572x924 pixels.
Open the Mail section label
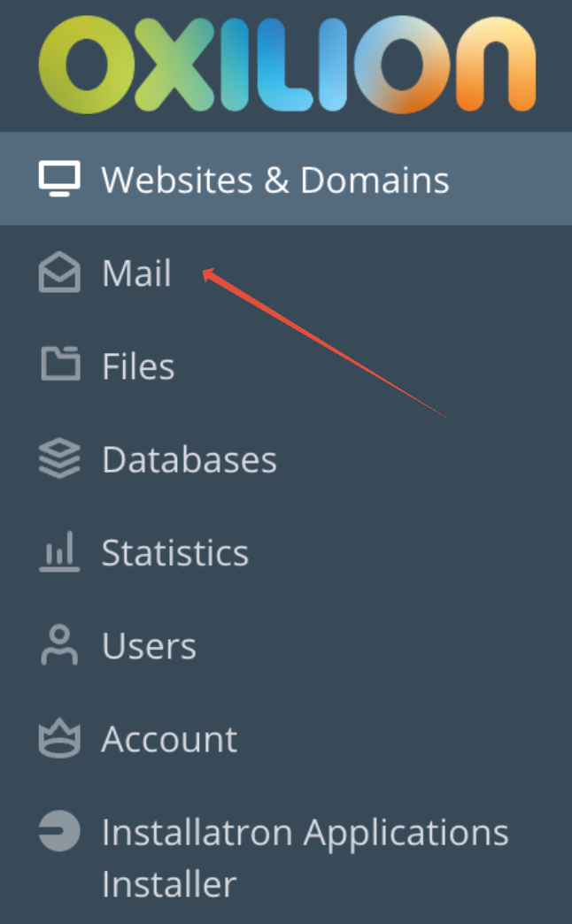pos(137,273)
